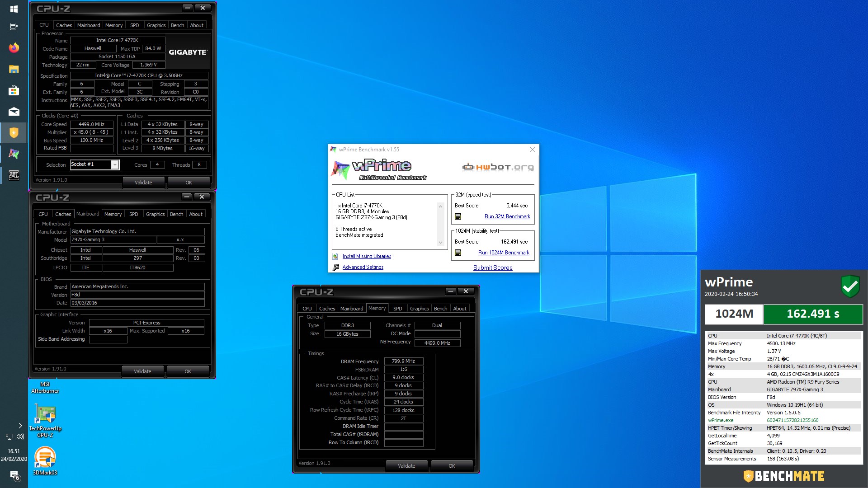
Task: Open the Socket #1 selection dropdown
Action: click(x=115, y=164)
